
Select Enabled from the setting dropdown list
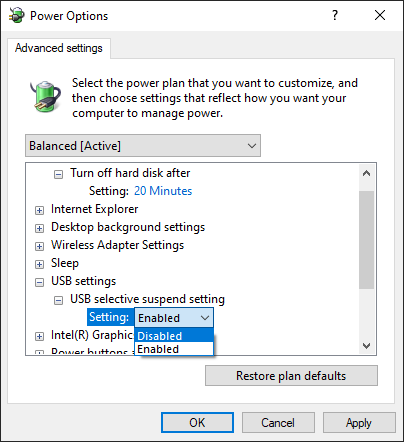pyautogui.click(x=174, y=349)
